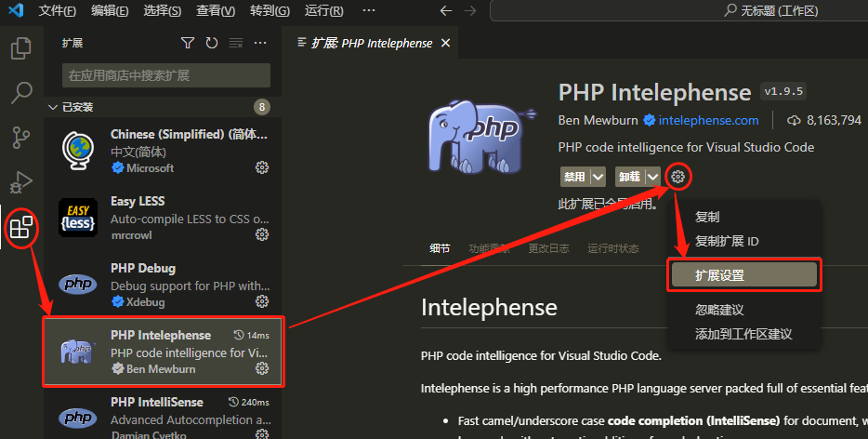Screen dimensions: 868x439
Task: Open the Run and Debug view
Action: [21, 181]
